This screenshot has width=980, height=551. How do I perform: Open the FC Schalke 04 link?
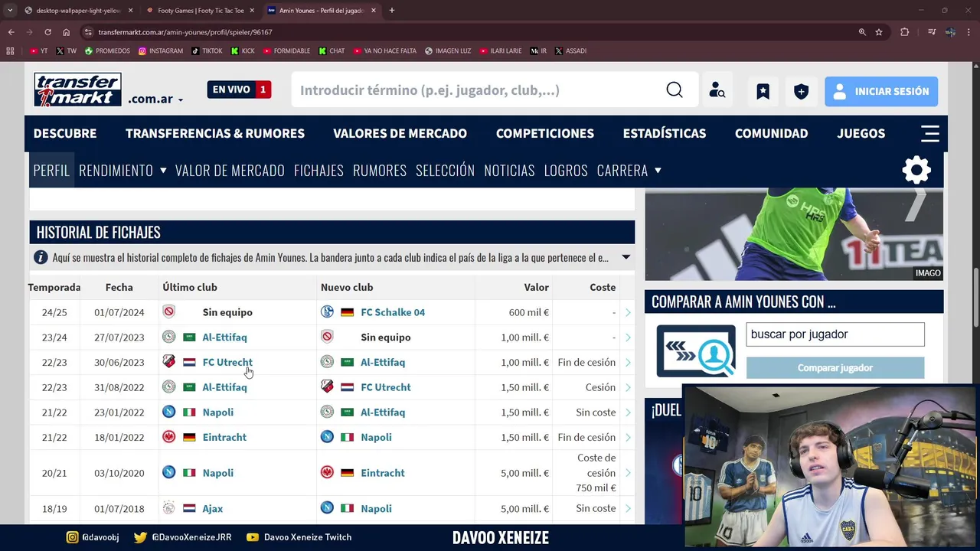tap(393, 312)
